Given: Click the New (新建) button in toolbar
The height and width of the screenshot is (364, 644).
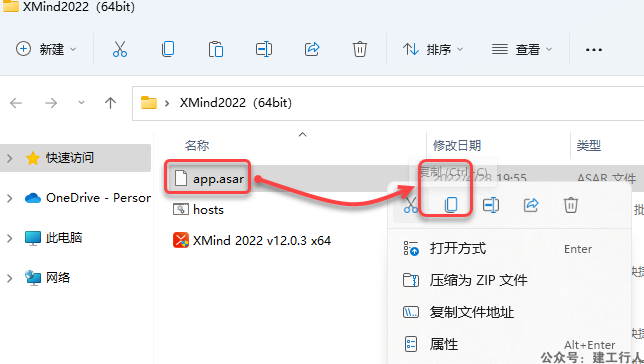Looking at the screenshot, I should (x=46, y=49).
